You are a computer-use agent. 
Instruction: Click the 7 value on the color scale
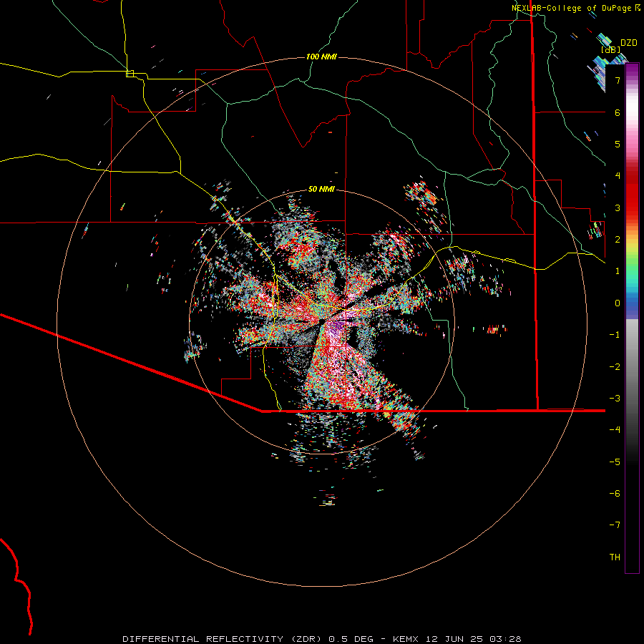click(x=618, y=80)
